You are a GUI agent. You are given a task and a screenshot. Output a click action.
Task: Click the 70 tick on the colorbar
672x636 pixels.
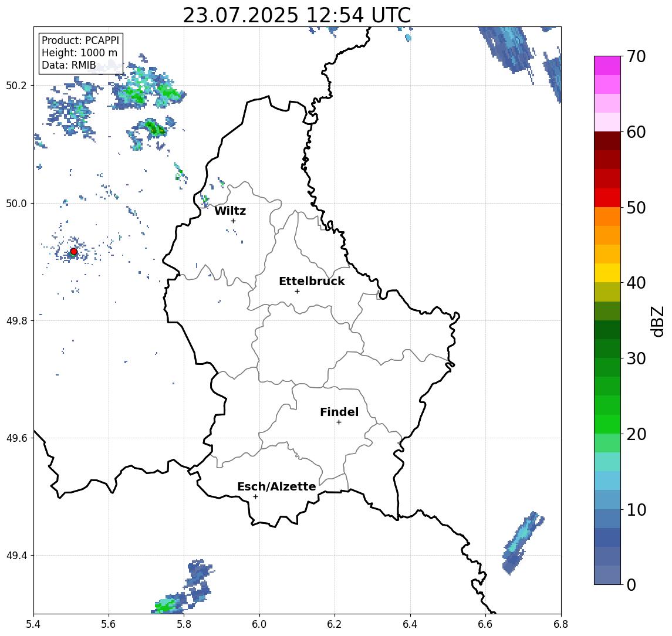pyautogui.click(x=636, y=56)
